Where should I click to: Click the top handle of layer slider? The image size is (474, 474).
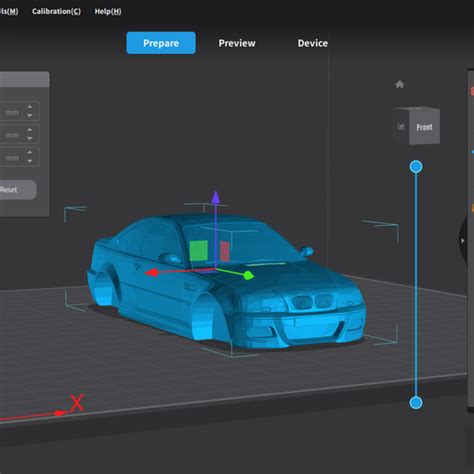pyautogui.click(x=416, y=167)
